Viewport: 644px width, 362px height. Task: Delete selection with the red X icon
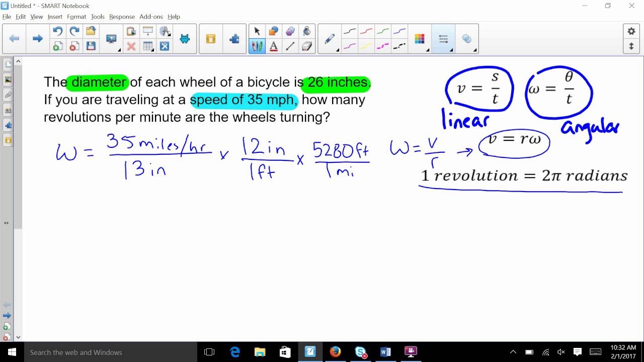click(x=131, y=46)
